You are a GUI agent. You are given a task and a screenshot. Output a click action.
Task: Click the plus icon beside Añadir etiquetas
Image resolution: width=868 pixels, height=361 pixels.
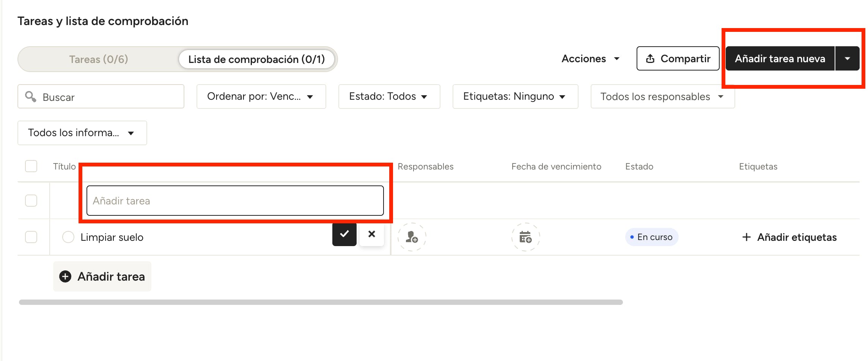coord(746,237)
